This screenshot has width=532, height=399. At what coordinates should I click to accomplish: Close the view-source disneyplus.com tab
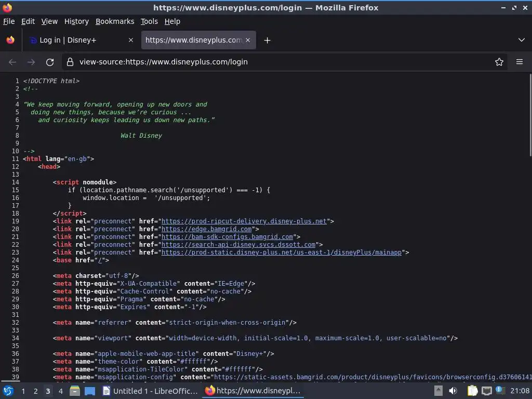tap(248, 40)
